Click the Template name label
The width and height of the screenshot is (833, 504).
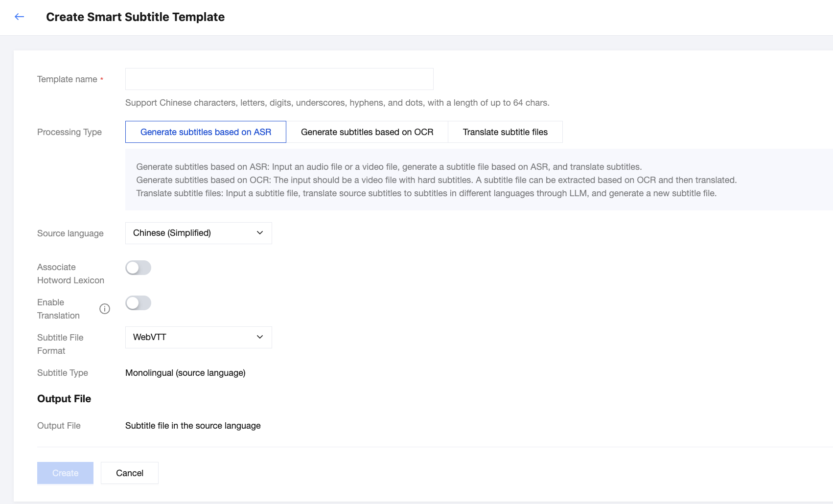[x=67, y=79]
